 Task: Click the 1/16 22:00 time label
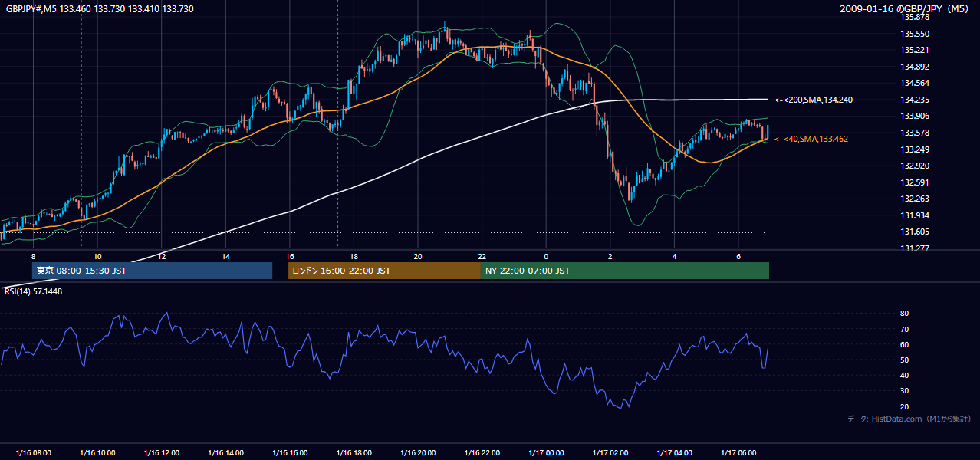coord(482,453)
